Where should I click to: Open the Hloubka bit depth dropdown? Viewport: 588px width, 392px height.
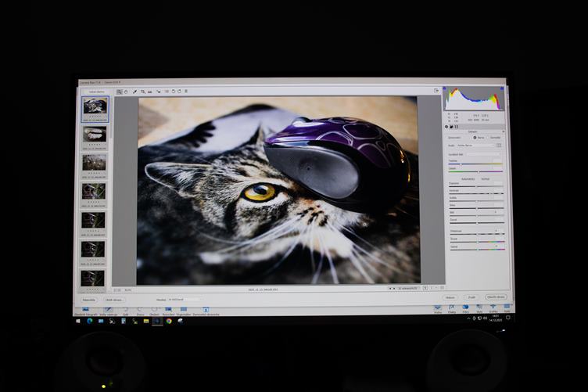point(185,299)
